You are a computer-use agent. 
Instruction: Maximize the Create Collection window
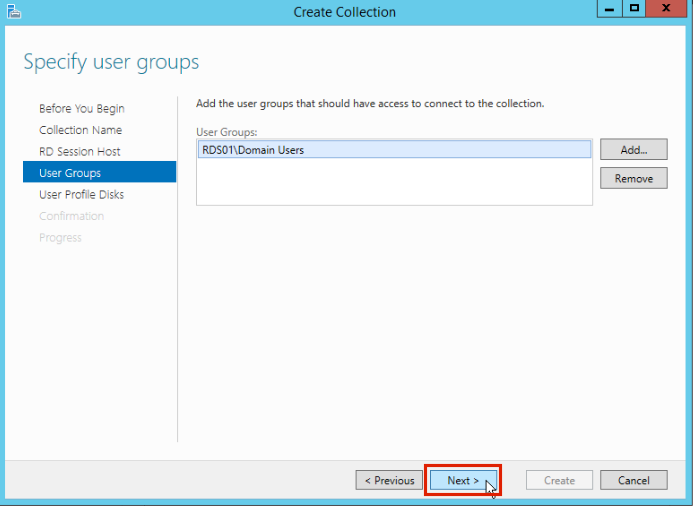634,9
